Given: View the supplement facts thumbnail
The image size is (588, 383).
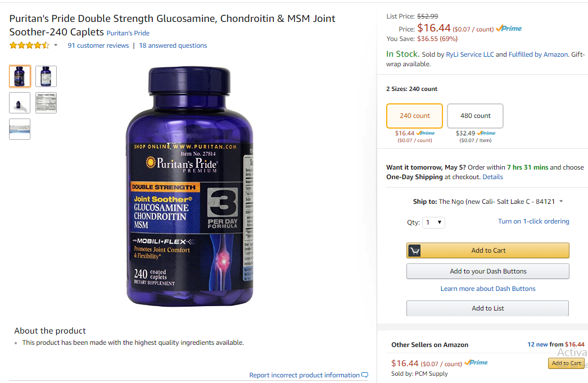Looking at the screenshot, I should [46, 103].
